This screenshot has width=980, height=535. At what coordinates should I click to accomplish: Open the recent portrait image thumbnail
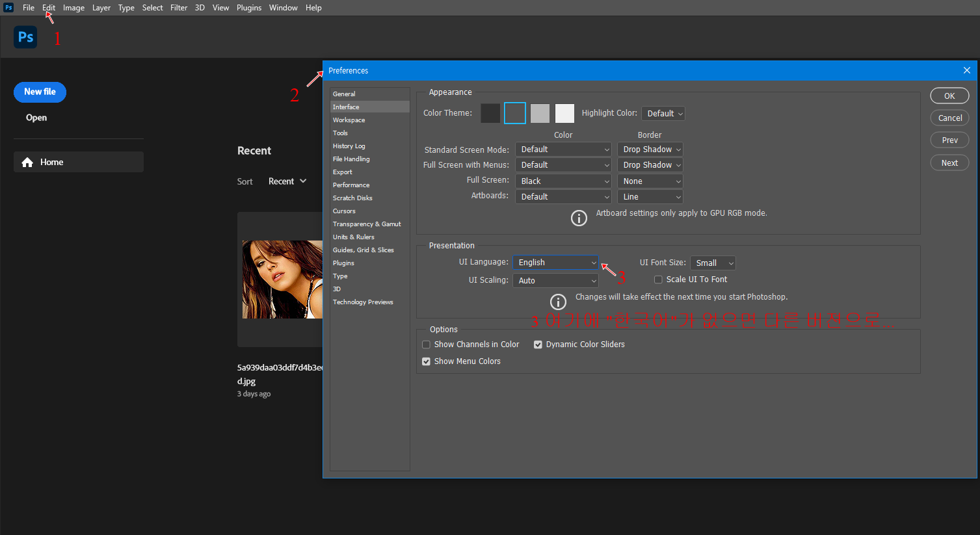point(282,280)
